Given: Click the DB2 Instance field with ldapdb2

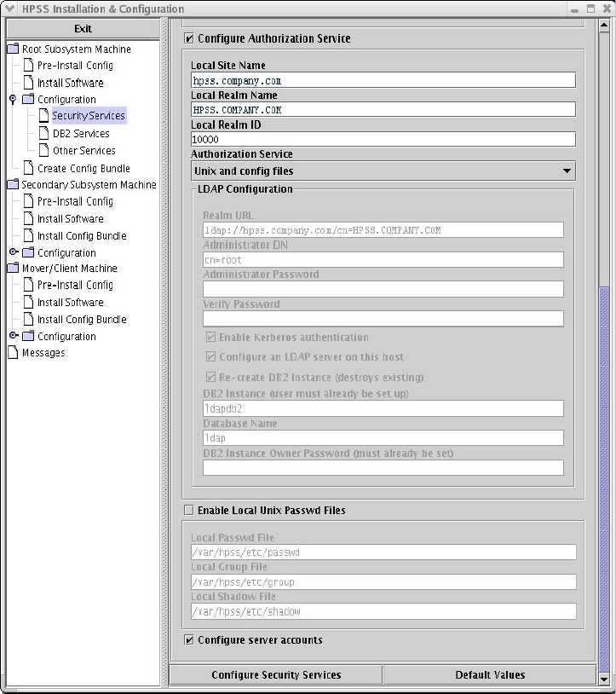Looking at the screenshot, I should tap(383, 408).
